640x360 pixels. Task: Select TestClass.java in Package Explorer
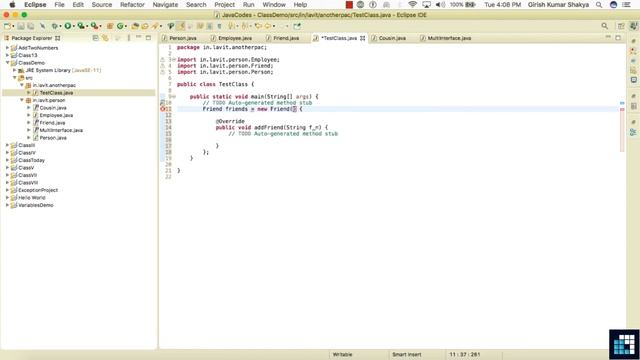56,93
